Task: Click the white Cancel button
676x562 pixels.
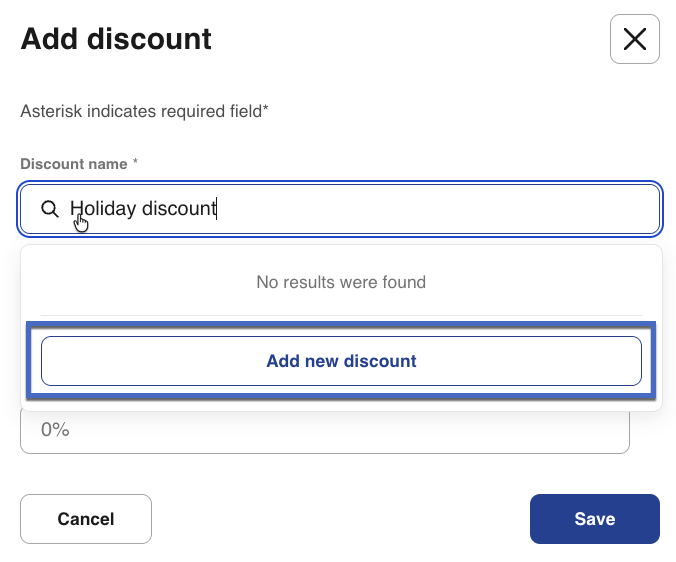Action: click(86, 519)
